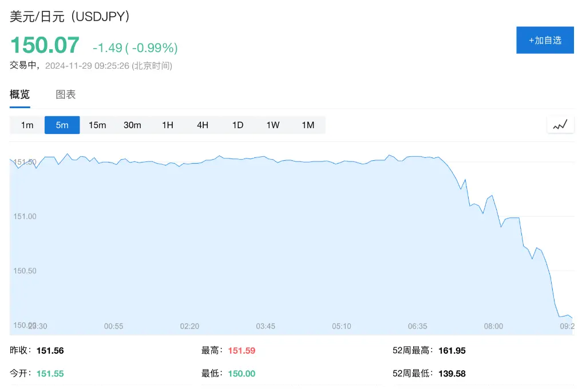586x392 pixels.
Task: Click the 美元/日元 (USDJPY) title
Action: pos(70,17)
